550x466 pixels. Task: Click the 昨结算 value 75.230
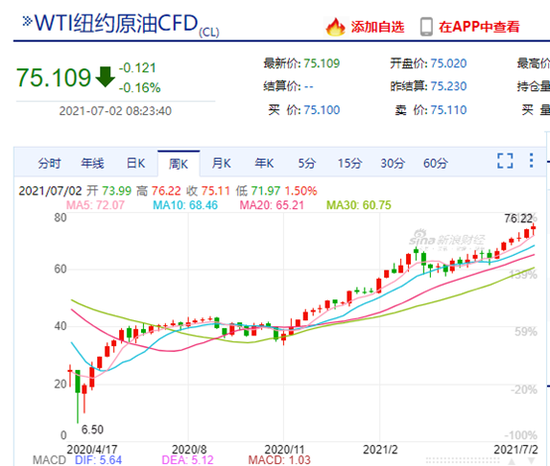tap(448, 86)
